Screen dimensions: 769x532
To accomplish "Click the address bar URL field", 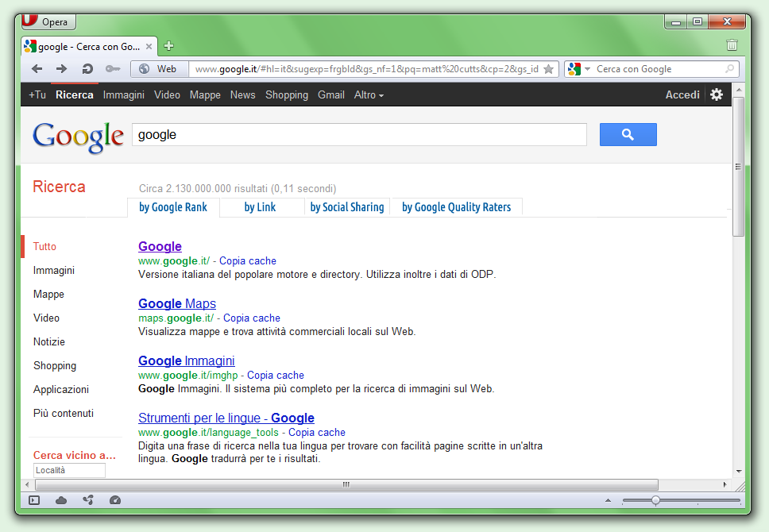I will (x=367, y=69).
